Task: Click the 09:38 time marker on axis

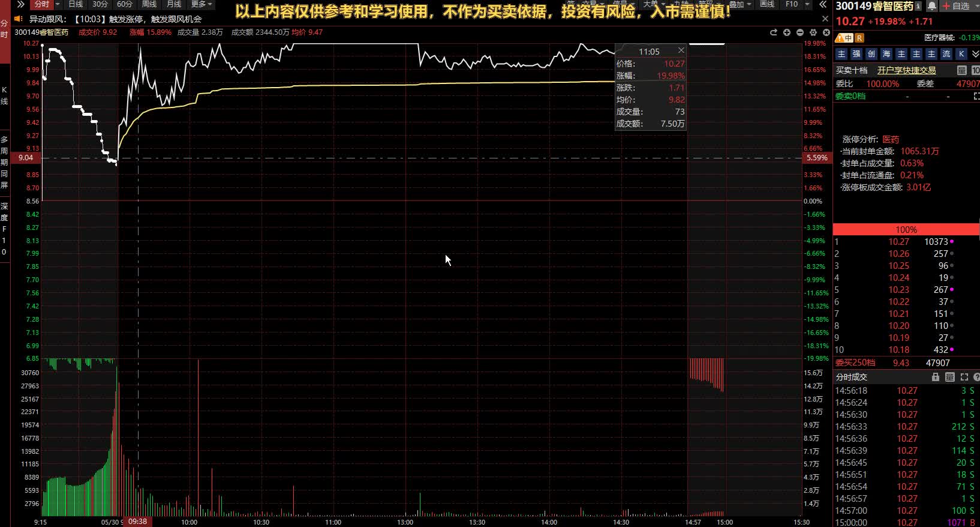Action: (137, 521)
